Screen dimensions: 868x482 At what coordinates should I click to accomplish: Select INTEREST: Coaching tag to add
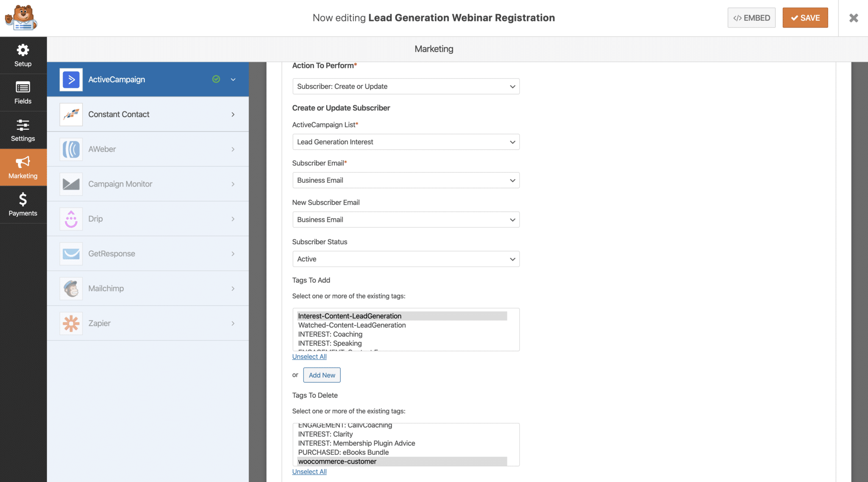[x=330, y=334]
